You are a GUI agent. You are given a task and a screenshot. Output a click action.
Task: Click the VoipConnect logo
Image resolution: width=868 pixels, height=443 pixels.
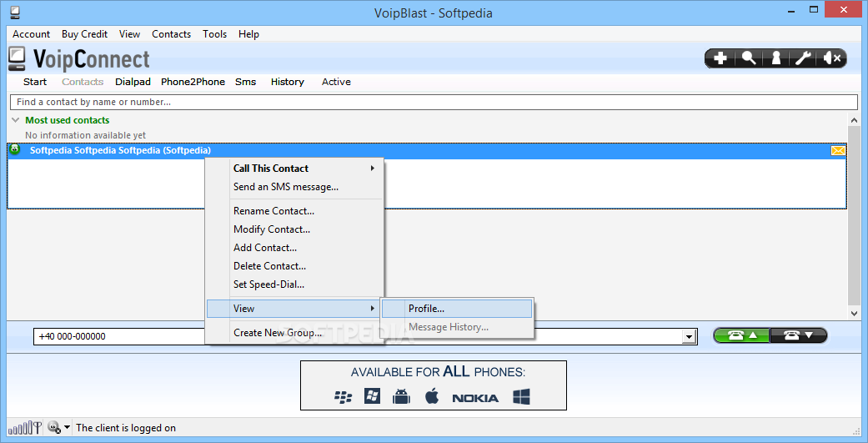coord(78,59)
